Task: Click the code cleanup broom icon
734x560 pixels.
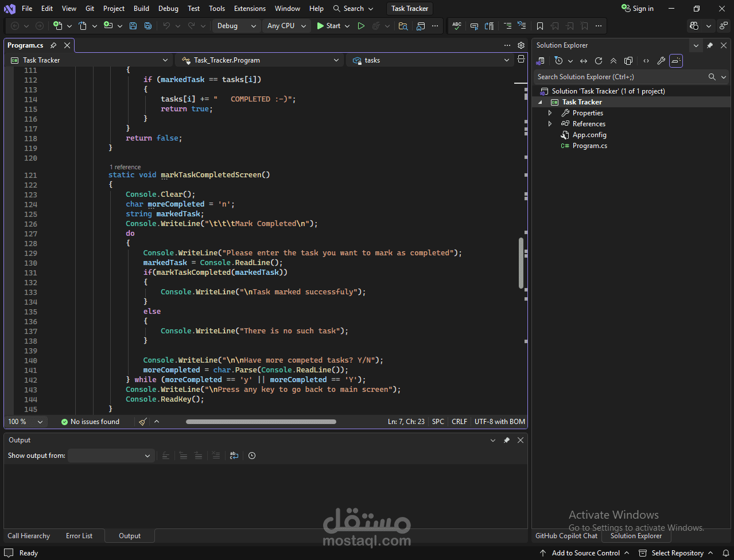Action: [143, 422]
